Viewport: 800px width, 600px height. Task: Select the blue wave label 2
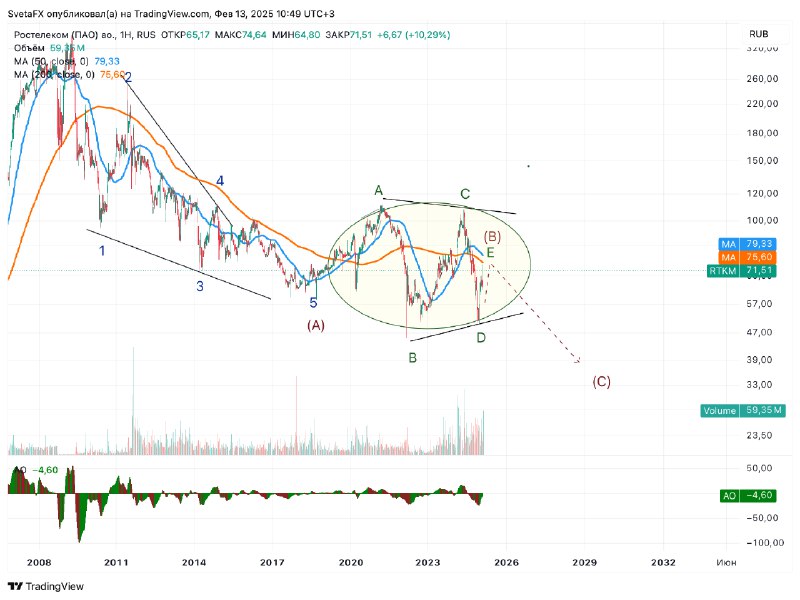[x=128, y=78]
